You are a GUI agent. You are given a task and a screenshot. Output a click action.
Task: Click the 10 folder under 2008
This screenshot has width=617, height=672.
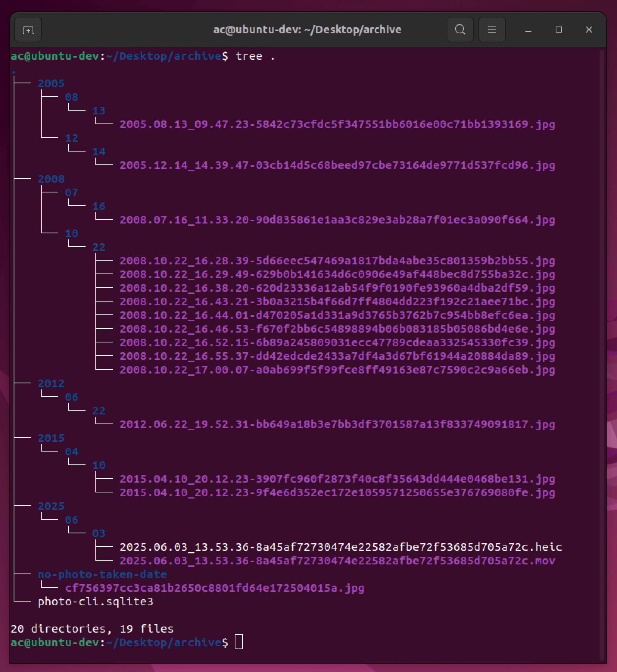(x=72, y=233)
